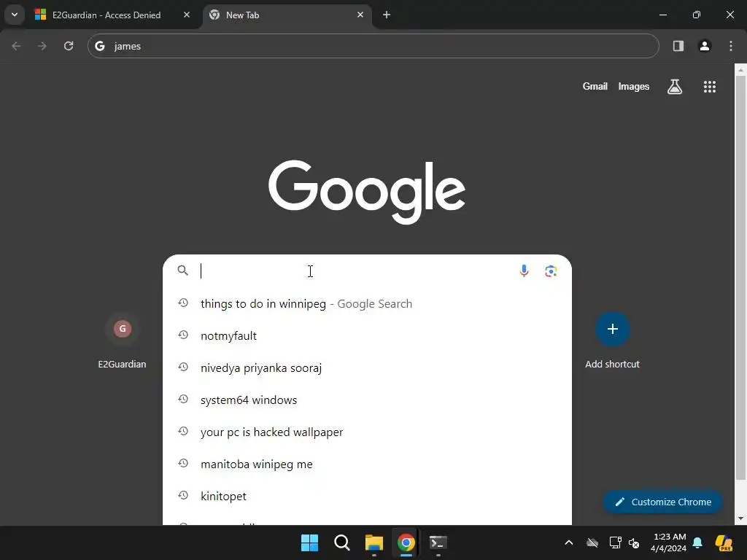The width and height of the screenshot is (747, 560).
Task: Select suggestion kinitopet
Action: [367, 496]
